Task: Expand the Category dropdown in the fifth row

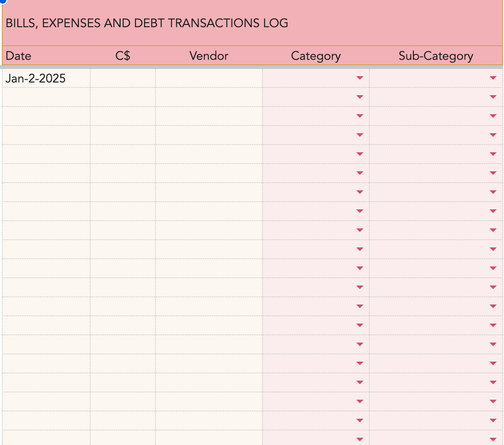Action: coord(359,154)
